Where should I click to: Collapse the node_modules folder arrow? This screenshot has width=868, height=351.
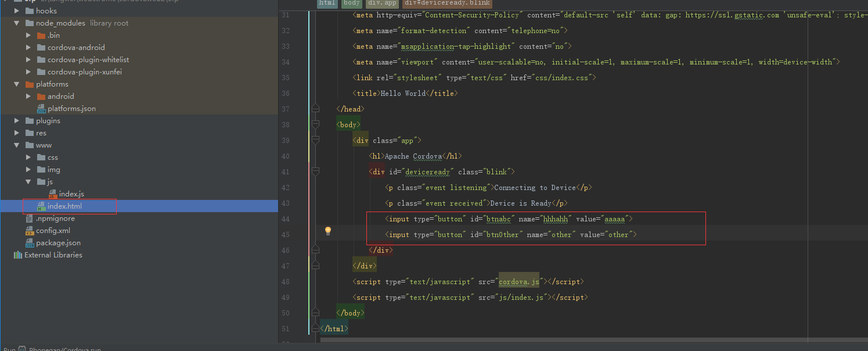tap(17, 23)
